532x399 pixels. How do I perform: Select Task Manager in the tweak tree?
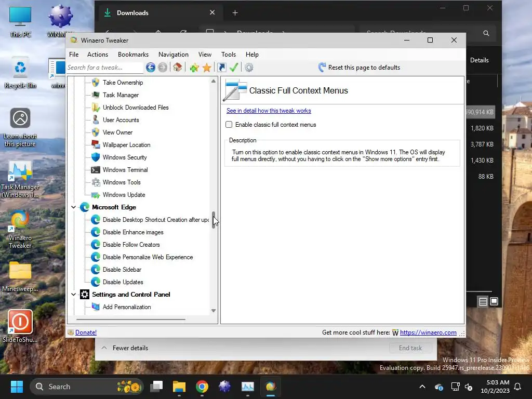(x=121, y=95)
